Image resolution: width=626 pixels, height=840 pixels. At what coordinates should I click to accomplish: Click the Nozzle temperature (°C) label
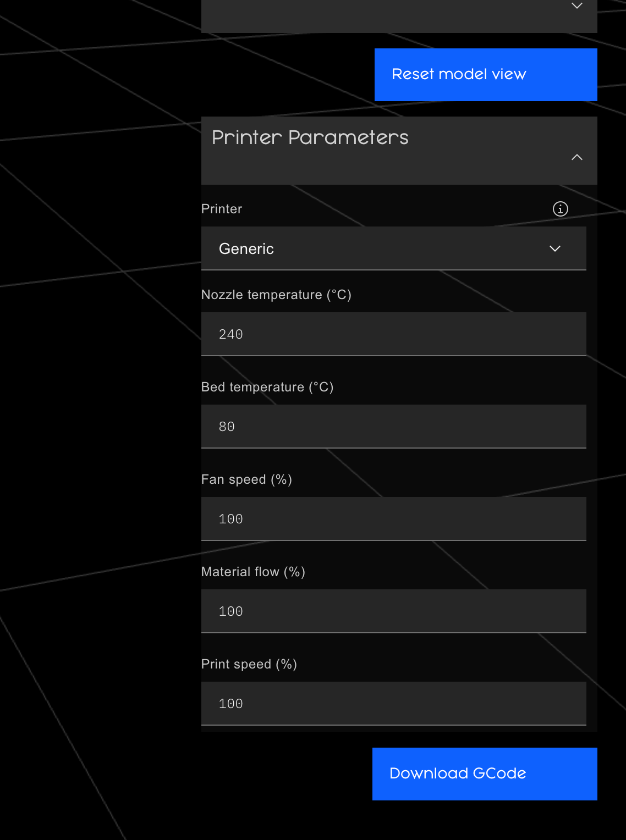point(276,295)
